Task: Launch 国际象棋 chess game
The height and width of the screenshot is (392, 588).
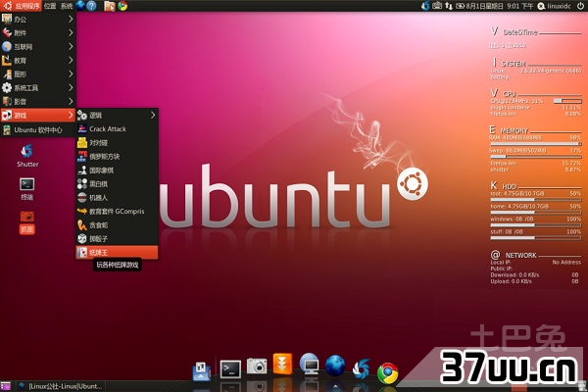Action: pyautogui.click(x=117, y=171)
